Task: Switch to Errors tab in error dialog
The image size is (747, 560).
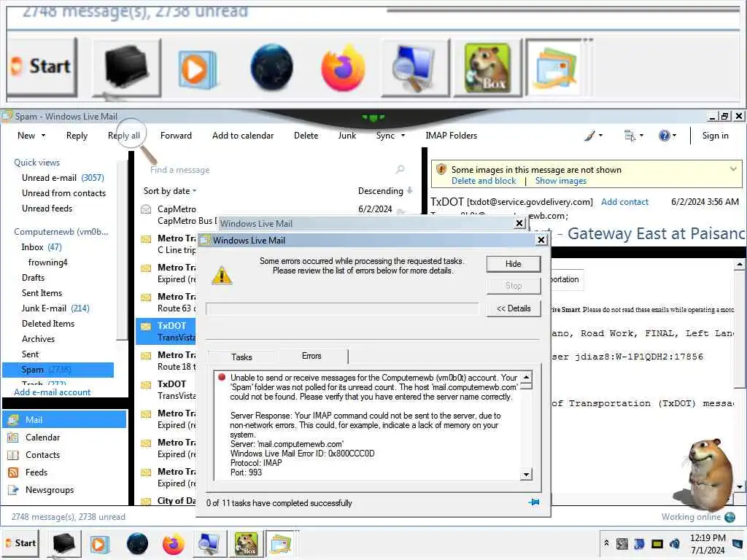Action: [311, 356]
